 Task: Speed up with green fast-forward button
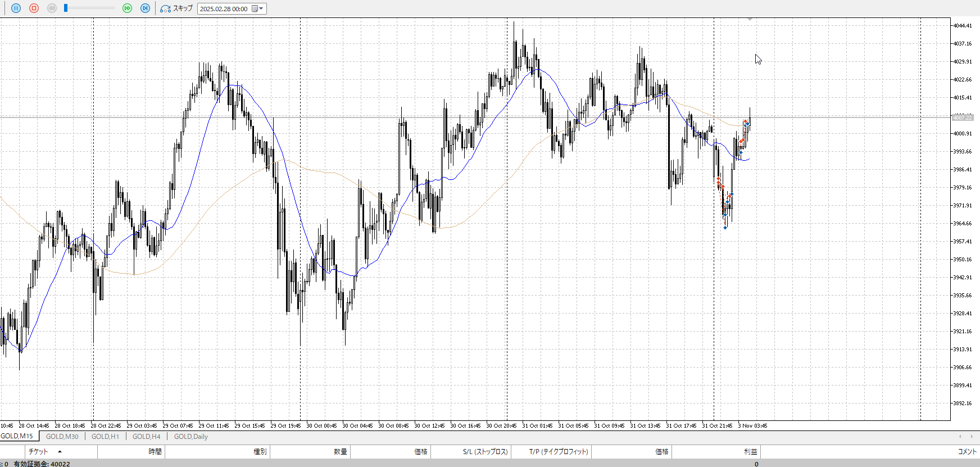coord(127,8)
